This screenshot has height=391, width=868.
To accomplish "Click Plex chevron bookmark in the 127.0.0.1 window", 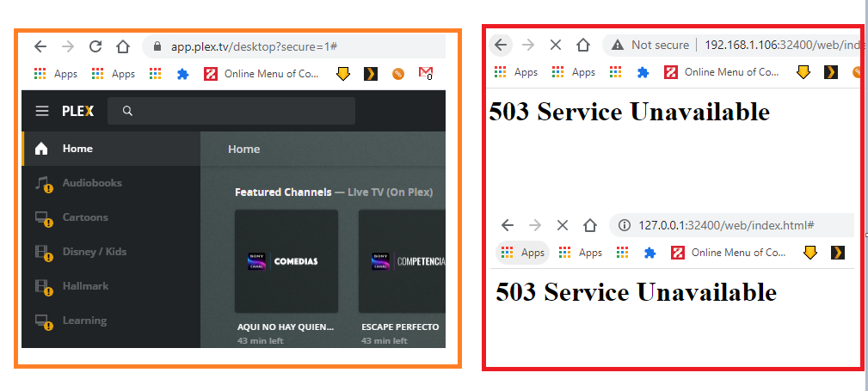I will click(838, 253).
